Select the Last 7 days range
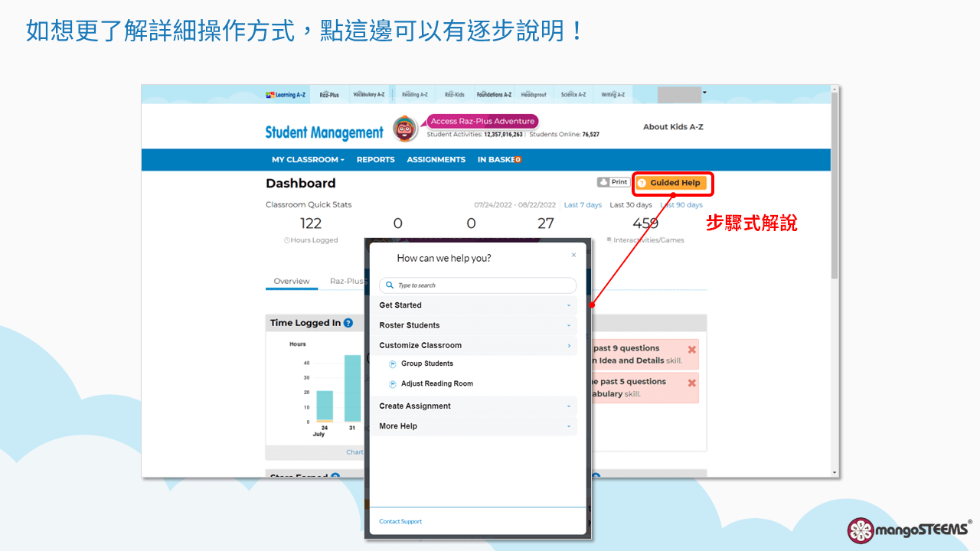The image size is (980, 551). pos(583,205)
